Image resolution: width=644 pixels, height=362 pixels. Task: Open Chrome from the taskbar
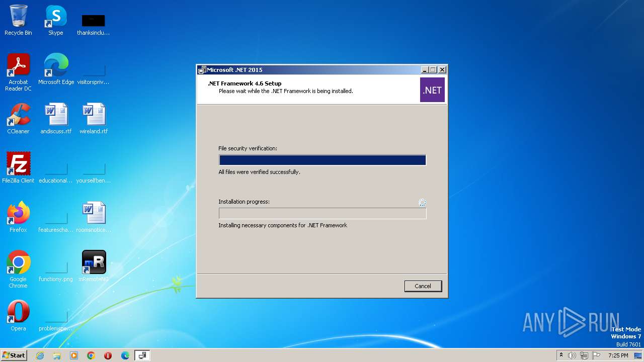91,355
